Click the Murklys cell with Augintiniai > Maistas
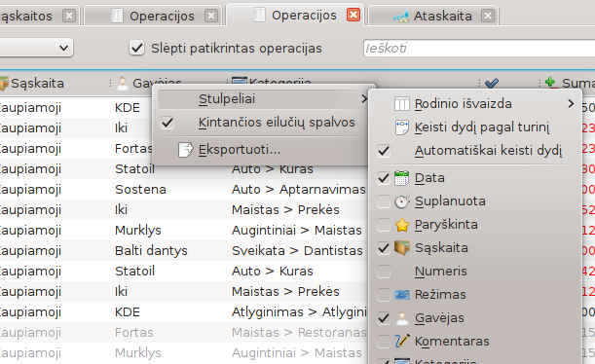Image resolution: width=595 pixels, height=364 pixels. coord(138,230)
